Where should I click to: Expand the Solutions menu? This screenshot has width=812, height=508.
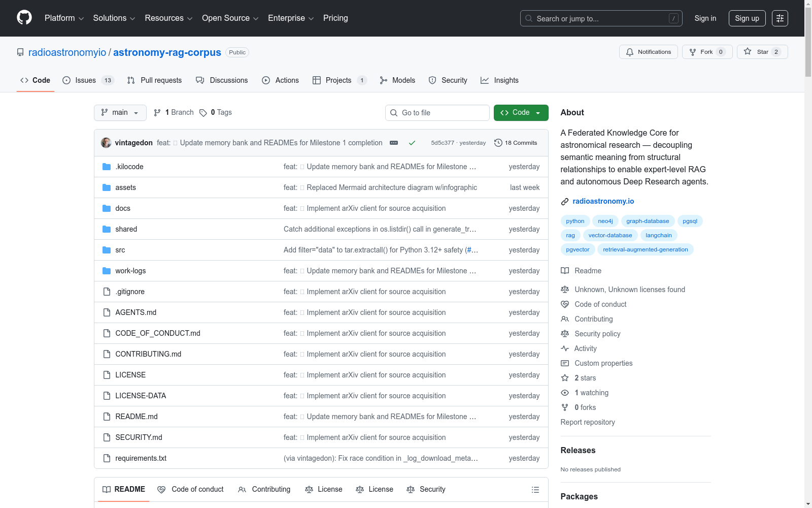click(114, 18)
